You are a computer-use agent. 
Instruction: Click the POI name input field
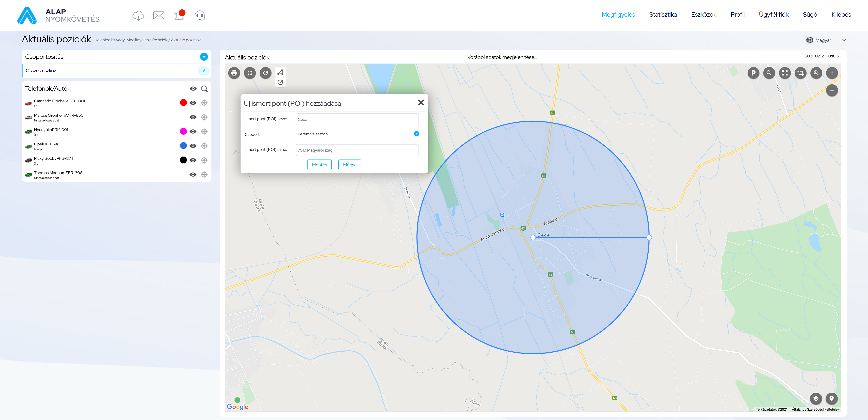[x=357, y=119]
